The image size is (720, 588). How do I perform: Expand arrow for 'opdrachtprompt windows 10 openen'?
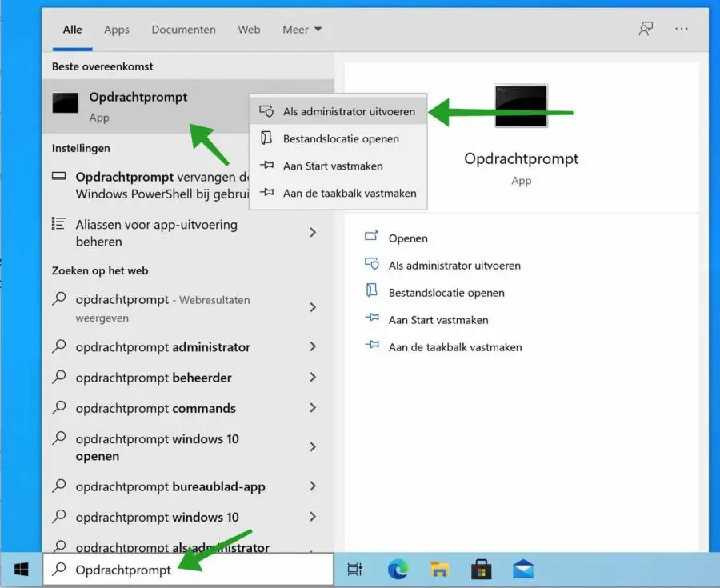click(313, 446)
